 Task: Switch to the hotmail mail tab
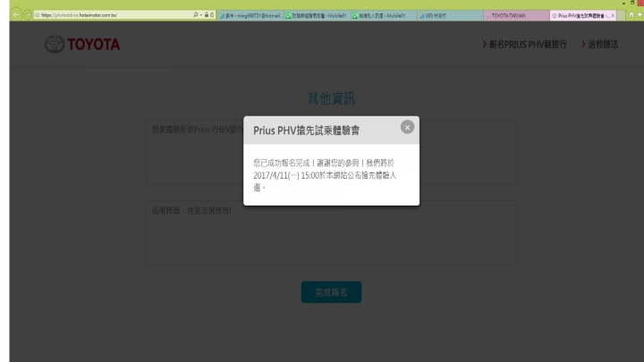pyautogui.click(x=250, y=15)
